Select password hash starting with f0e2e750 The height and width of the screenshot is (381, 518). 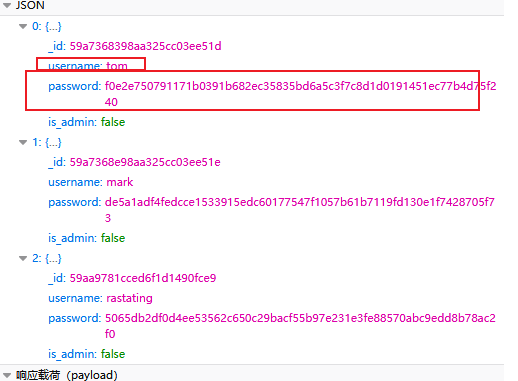point(300,94)
